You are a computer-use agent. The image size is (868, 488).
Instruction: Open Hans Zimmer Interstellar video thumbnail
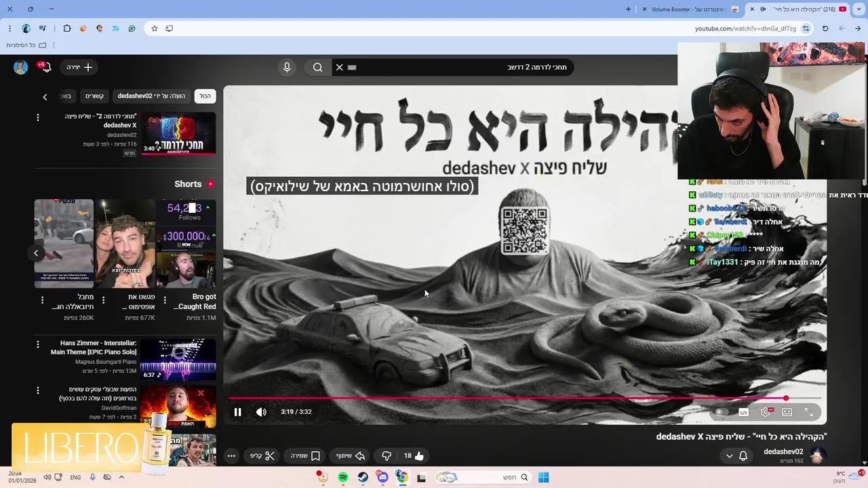click(178, 359)
